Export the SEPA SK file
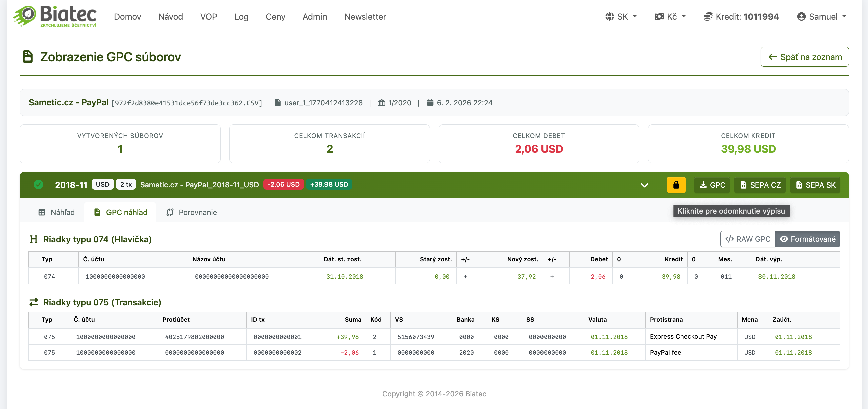Viewport: 868px width, 409px height. [x=815, y=185]
